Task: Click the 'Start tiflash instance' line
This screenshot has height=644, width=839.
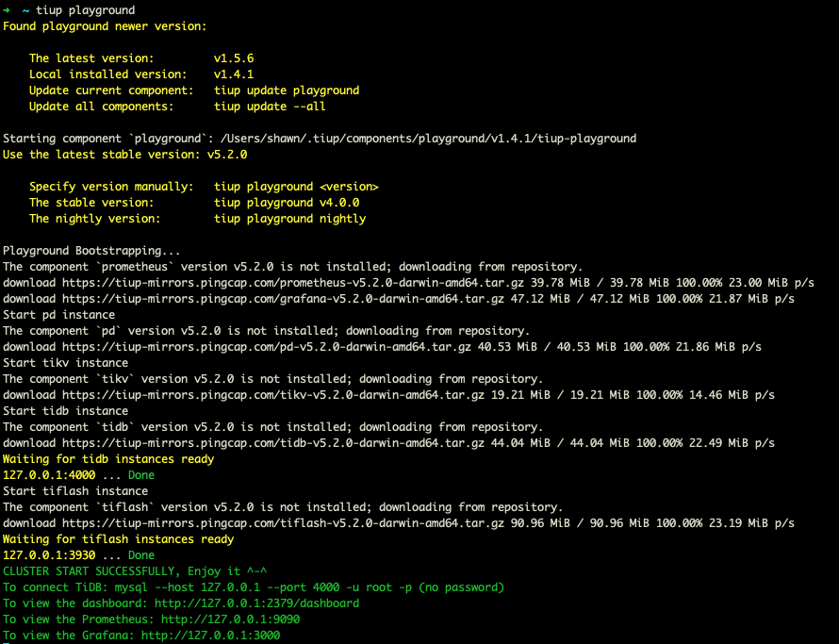Action: [75, 491]
